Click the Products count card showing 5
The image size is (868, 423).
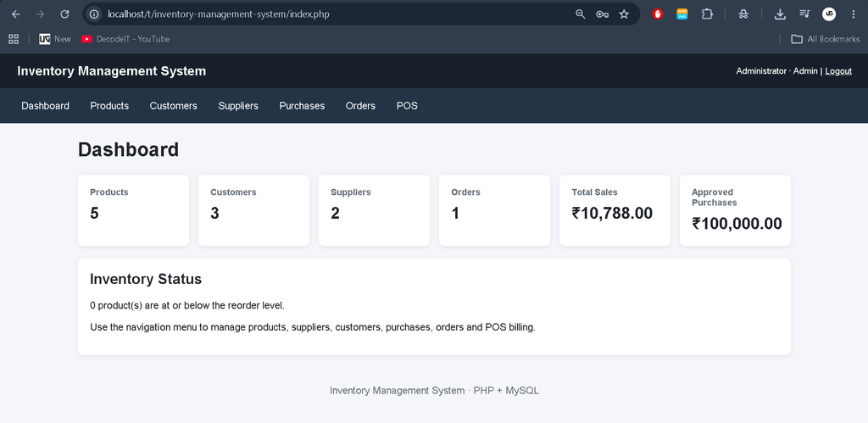133,210
